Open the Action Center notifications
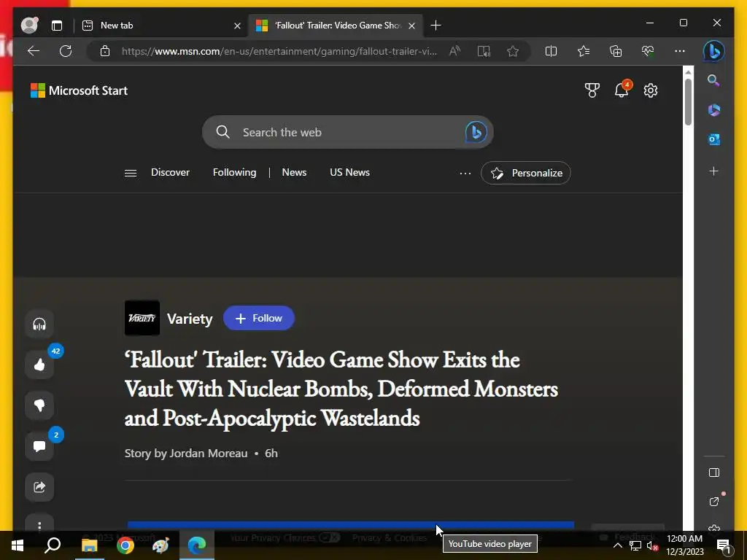747x560 pixels. (723, 545)
